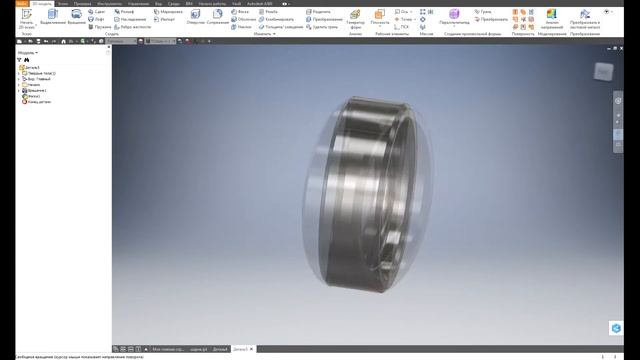Switch to the Деталь4 document tab
The height and width of the screenshot is (360, 640).
(220, 349)
